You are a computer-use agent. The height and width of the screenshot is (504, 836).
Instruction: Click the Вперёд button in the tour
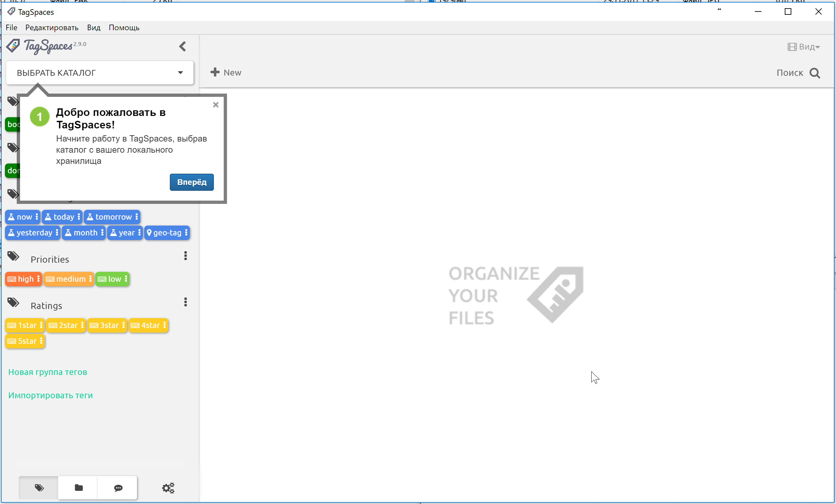click(192, 182)
